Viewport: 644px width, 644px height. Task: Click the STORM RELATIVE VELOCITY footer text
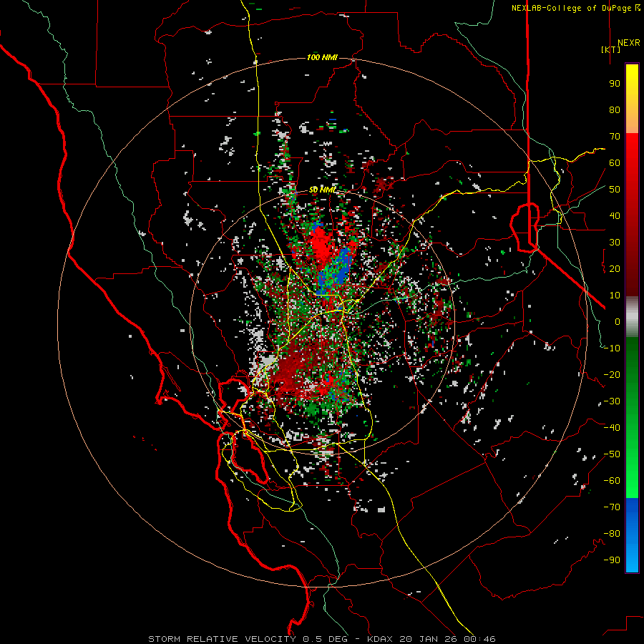pyautogui.click(x=222, y=639)
